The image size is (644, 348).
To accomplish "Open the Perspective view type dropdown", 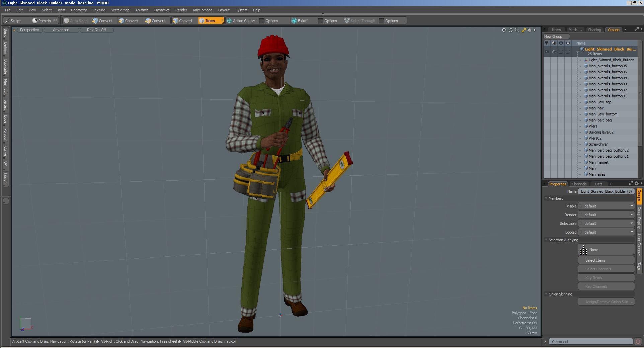I will coord(29,30).
